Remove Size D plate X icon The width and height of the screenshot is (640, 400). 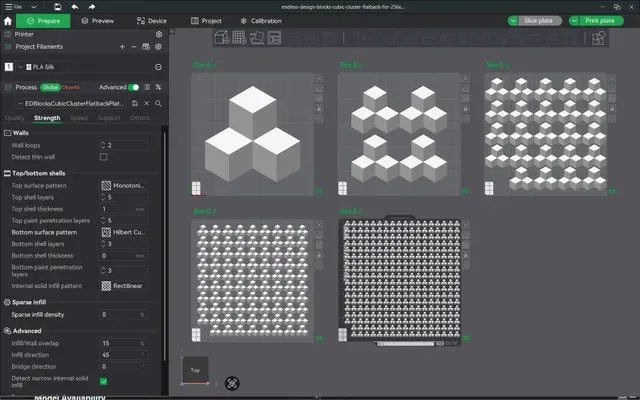coord(319,225)
